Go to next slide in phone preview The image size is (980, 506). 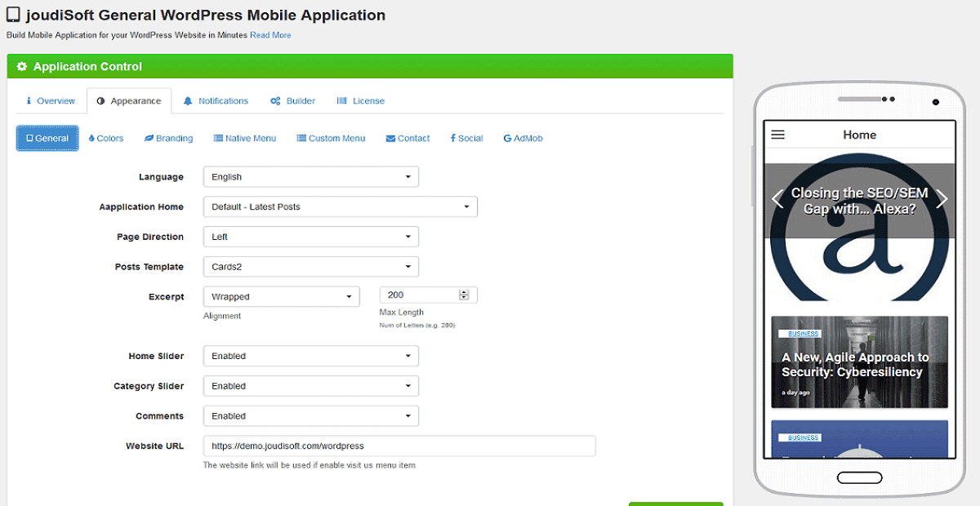tap(942, 199)
